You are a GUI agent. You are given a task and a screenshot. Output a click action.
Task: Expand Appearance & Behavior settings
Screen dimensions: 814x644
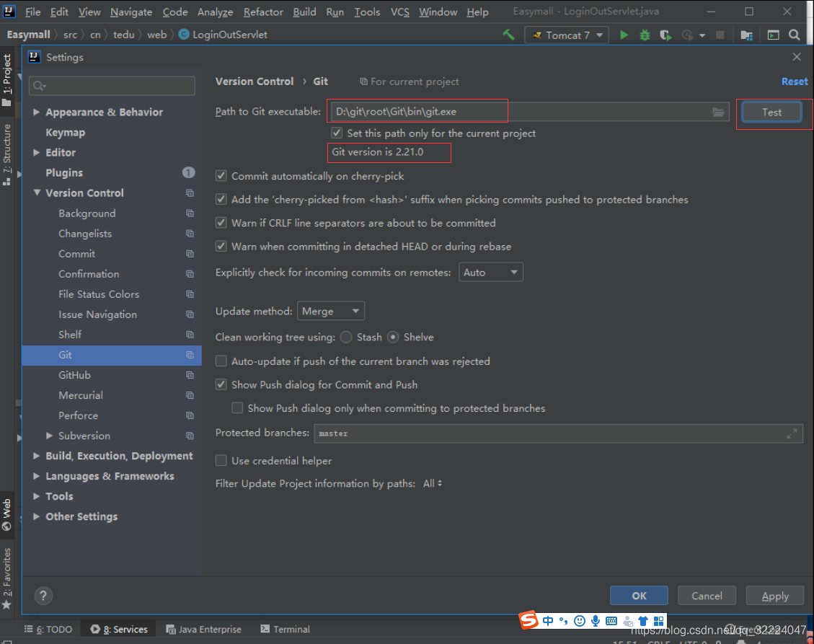pyautogui.click(x=36, y=112)
